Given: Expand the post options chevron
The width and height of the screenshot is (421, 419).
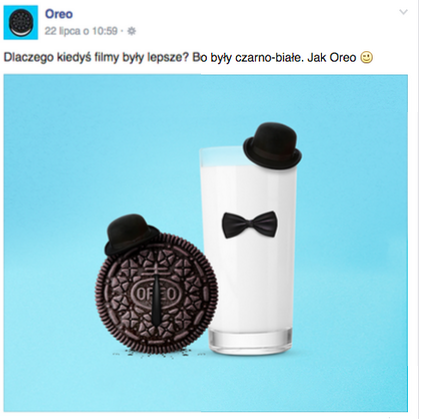Looking at the screenshot, I should click(403, 12).
